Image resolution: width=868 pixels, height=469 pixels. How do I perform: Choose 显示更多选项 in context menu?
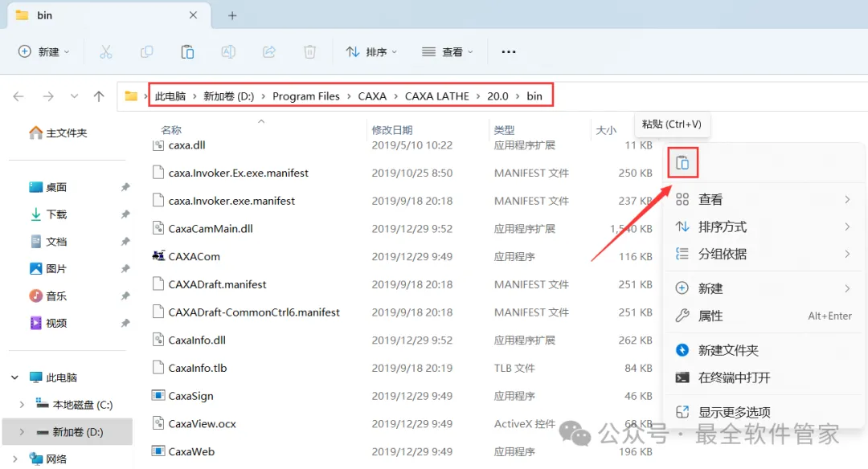coord(764,412)
